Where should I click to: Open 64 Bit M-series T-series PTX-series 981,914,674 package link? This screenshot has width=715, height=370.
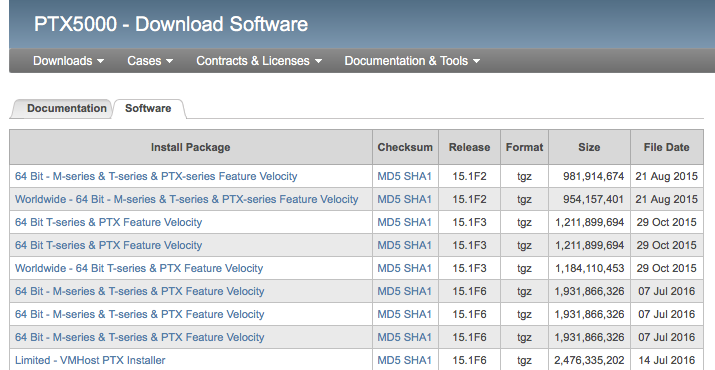[156, 177]
